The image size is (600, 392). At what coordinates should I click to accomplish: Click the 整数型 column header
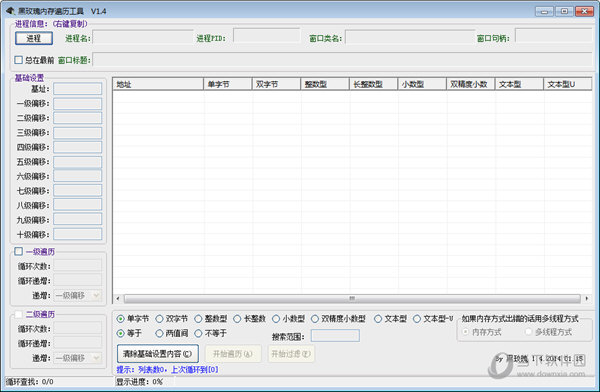tap(325, 84)
